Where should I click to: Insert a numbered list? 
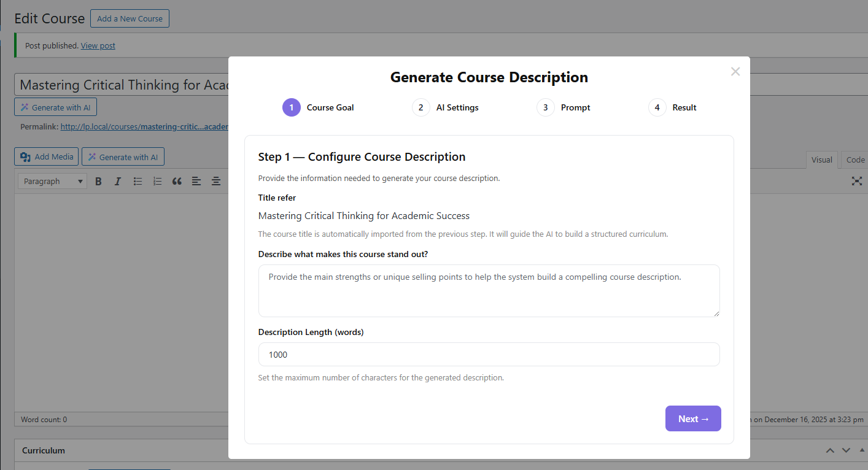(158, 181)
